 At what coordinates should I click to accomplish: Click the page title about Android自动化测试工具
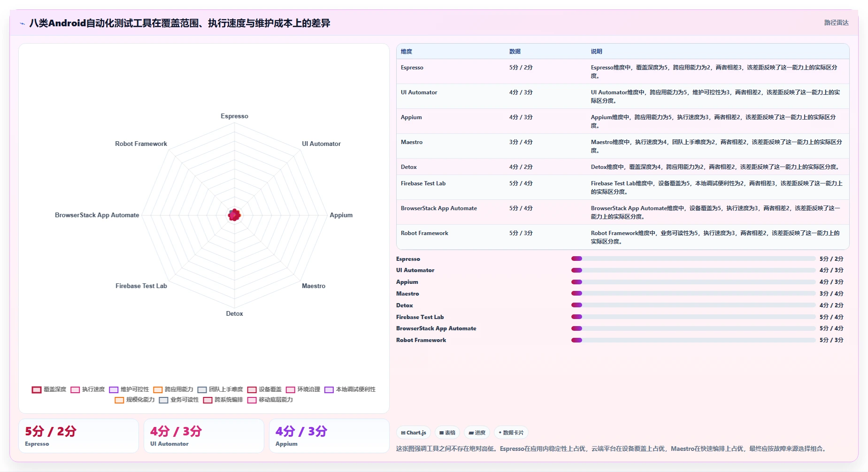click(x=180, y=23)
